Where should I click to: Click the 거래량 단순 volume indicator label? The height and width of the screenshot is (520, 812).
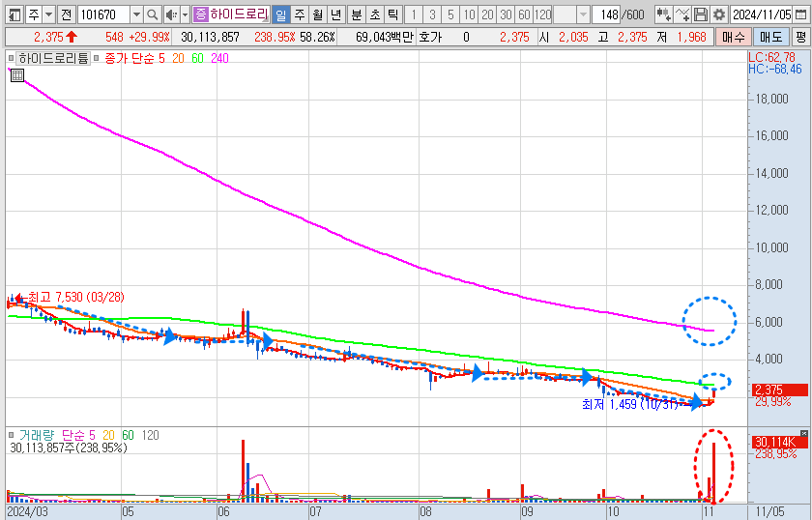pyautogui.click(x=53, y=435)
